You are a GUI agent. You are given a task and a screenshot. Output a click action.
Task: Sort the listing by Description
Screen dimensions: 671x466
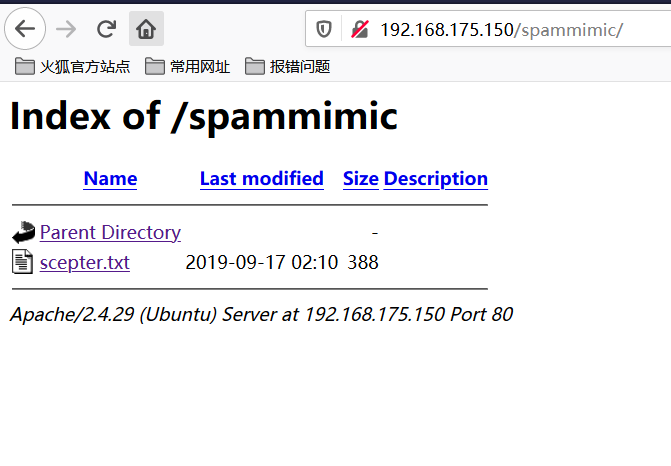pyautogui.click(x=435, y=179)
